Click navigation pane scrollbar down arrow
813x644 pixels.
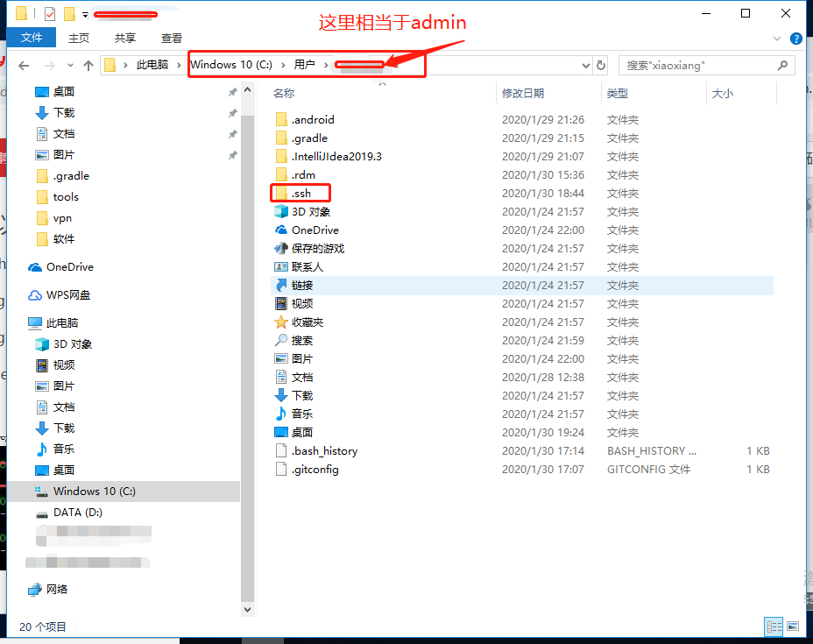(247, 610)
